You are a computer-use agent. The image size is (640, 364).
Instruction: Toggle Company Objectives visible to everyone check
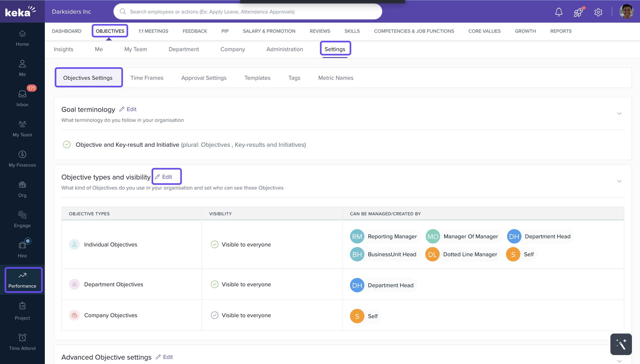pos(215,315)
